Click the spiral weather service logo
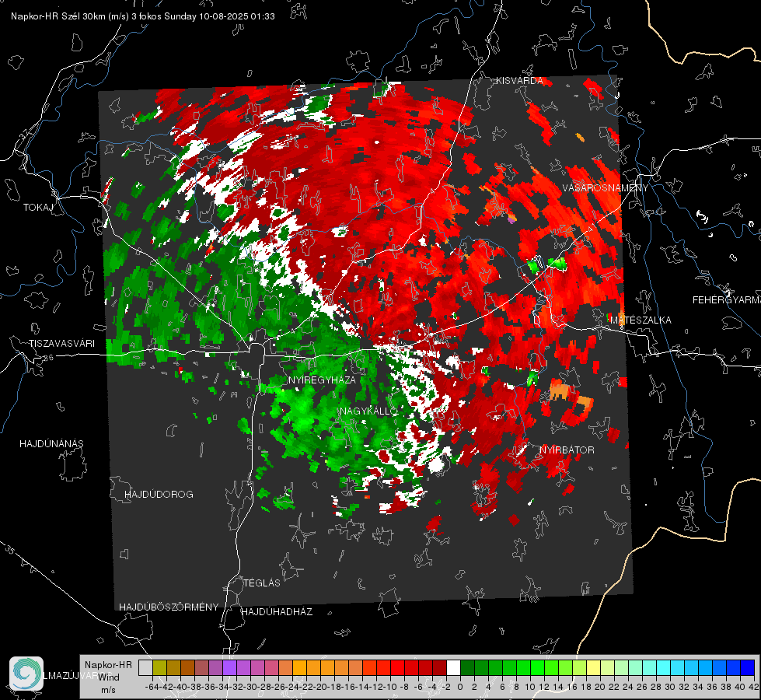The image size is (761, 700). (26, 674)
